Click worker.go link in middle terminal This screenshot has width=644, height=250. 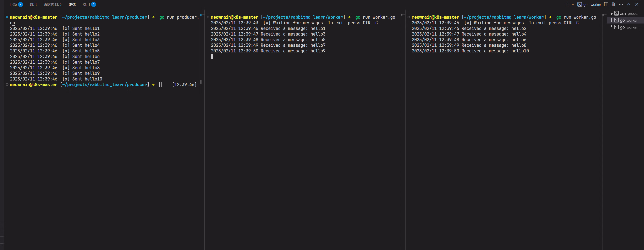[384, 17]
